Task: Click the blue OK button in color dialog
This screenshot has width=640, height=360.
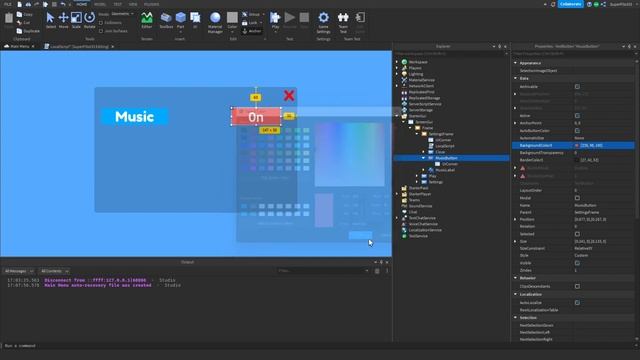Action: 360,236
